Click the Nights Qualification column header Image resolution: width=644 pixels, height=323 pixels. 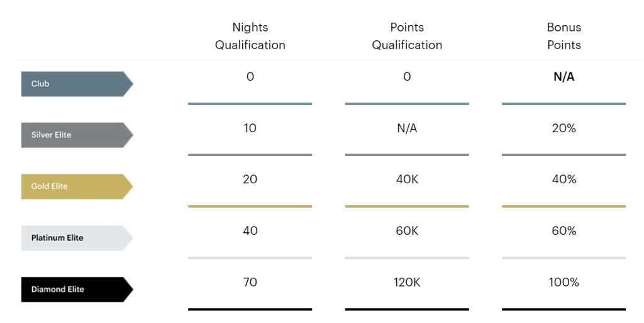tap(250, 36)
